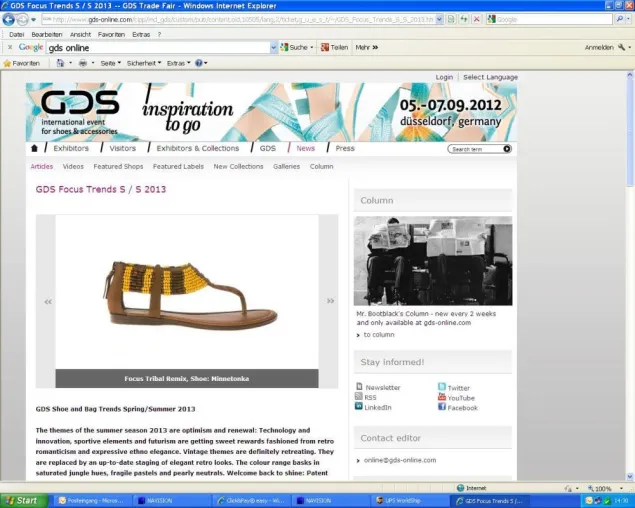Image resolution: width=635 pixels, height=508 pixels.
Task: Show previous slideshow image arrow
Action: coord(48,301)
